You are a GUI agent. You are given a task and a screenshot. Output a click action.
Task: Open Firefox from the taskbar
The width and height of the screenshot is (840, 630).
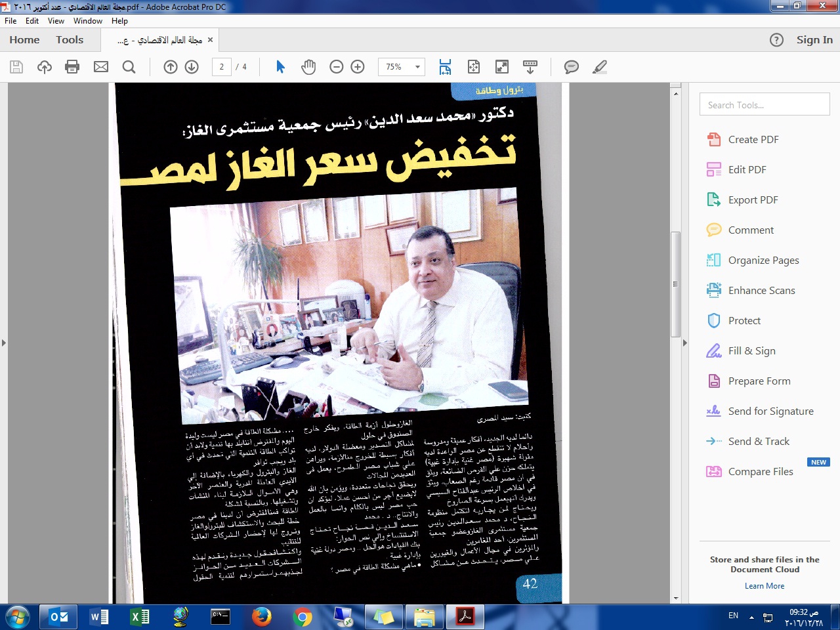pos(262,617)
